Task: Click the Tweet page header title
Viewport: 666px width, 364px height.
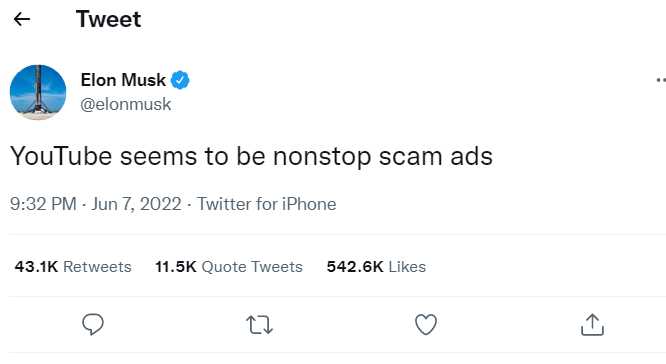Action: pos(108,19)
